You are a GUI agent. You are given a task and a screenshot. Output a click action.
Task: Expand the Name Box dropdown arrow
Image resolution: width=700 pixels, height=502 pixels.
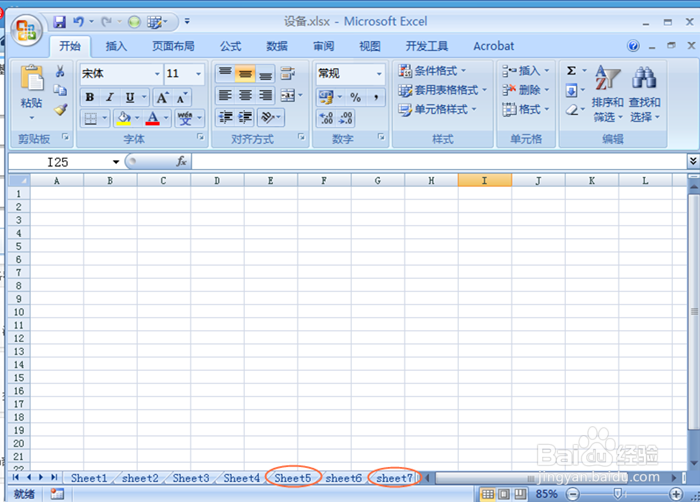pyautogui.click(x=116, y=162)
